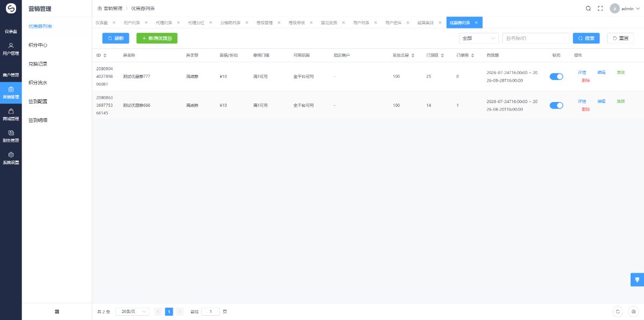
Task: Switch to the 意见反馈 tab
Action: (x=329, y=23)
